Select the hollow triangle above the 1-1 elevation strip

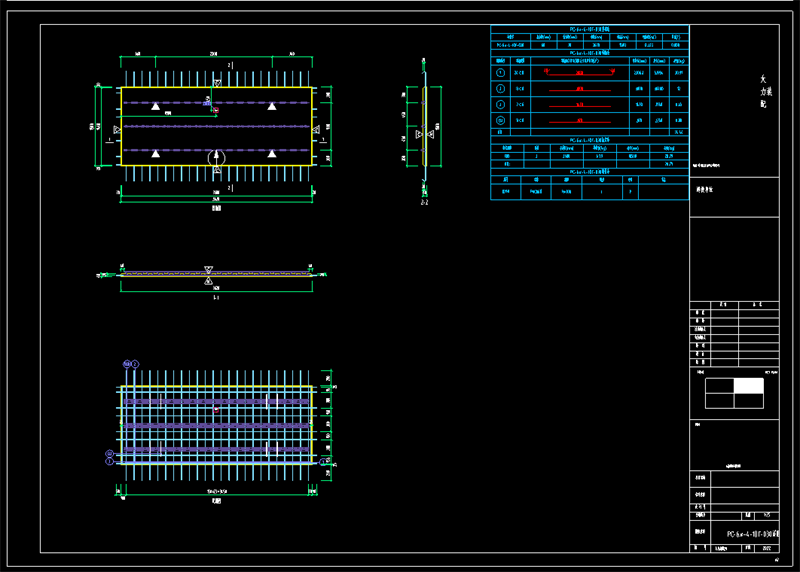(208, 269)
